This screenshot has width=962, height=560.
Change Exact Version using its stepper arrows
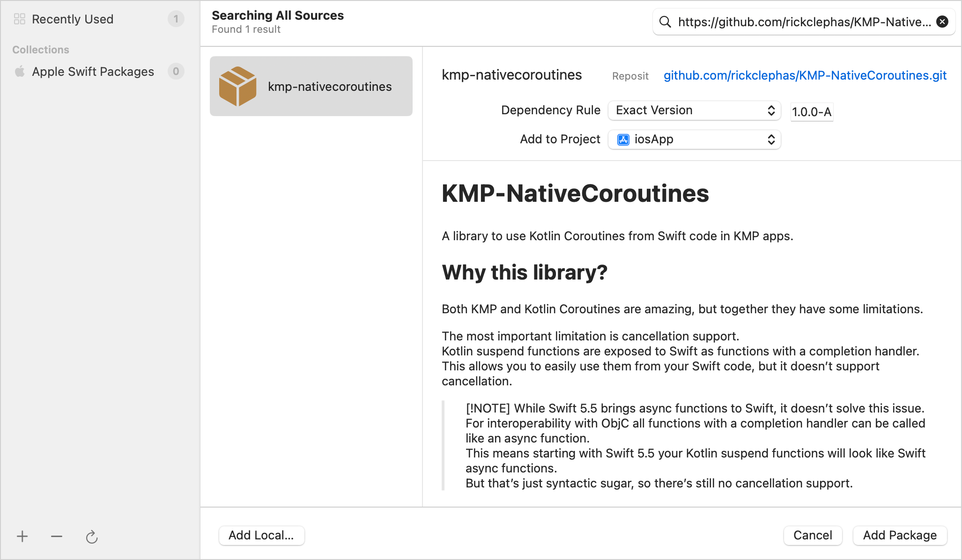[x=771, y=111]
